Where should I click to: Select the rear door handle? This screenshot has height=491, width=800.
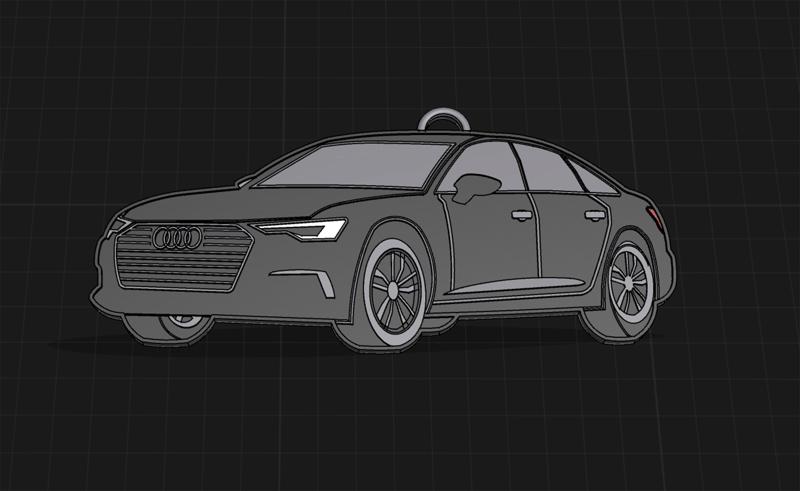coord(595,215)
